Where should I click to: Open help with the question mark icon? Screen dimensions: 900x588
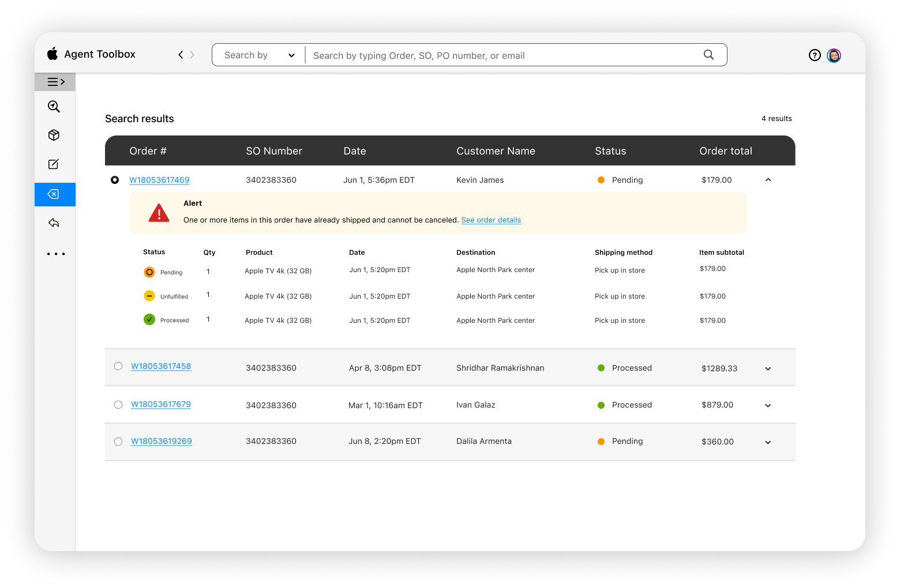(x=815, y=55)
